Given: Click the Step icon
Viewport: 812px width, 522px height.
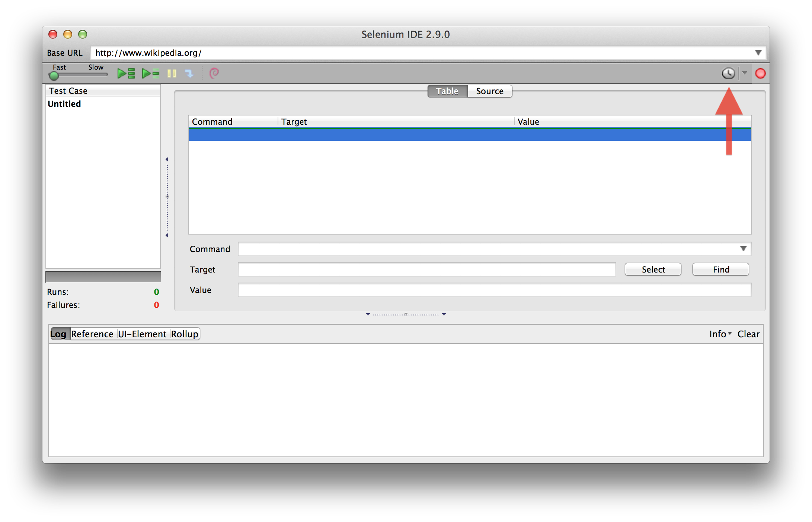Looking at the screenshot, I should coord(189,73).
